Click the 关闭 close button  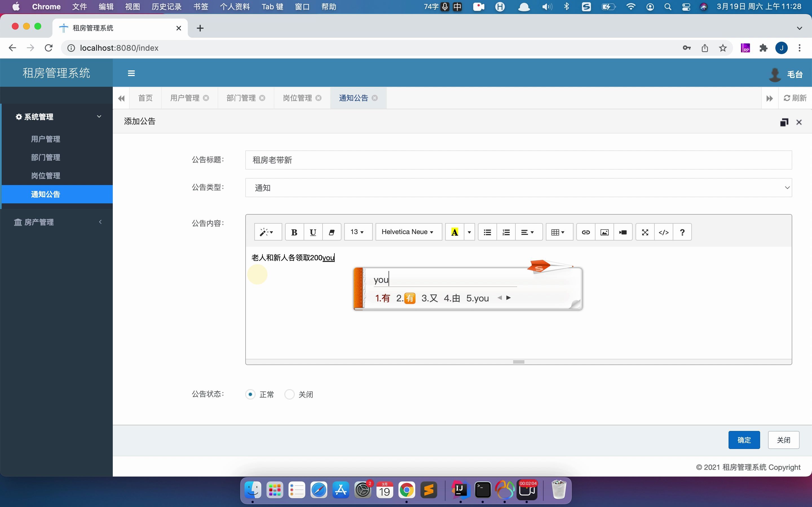(x=783, y=440)
